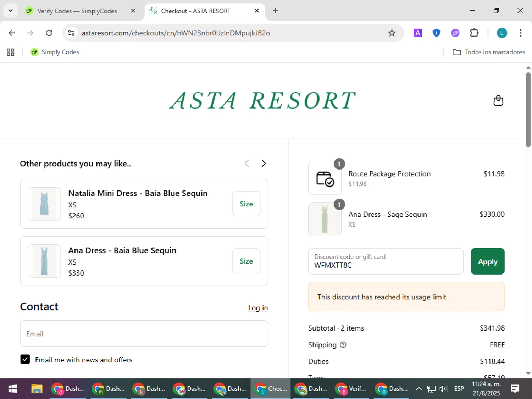Screen dimensions: 532x399
Task: Open the apps grid in bookmarks bar
Action: (x=11, y=52)
